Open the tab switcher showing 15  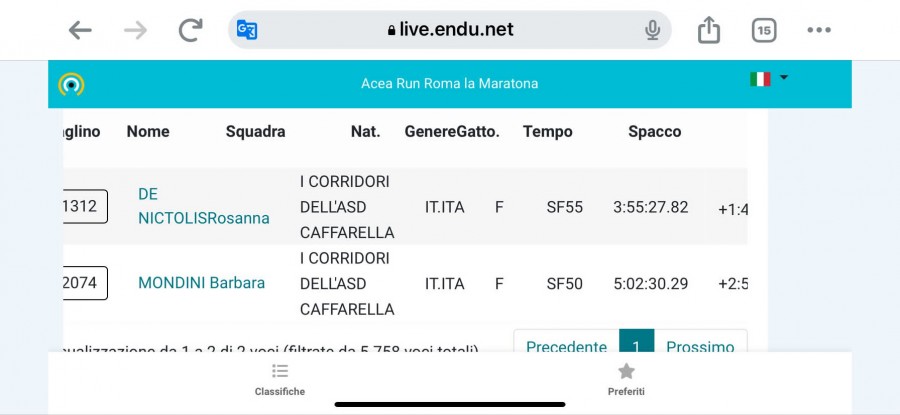coord(764,30)
